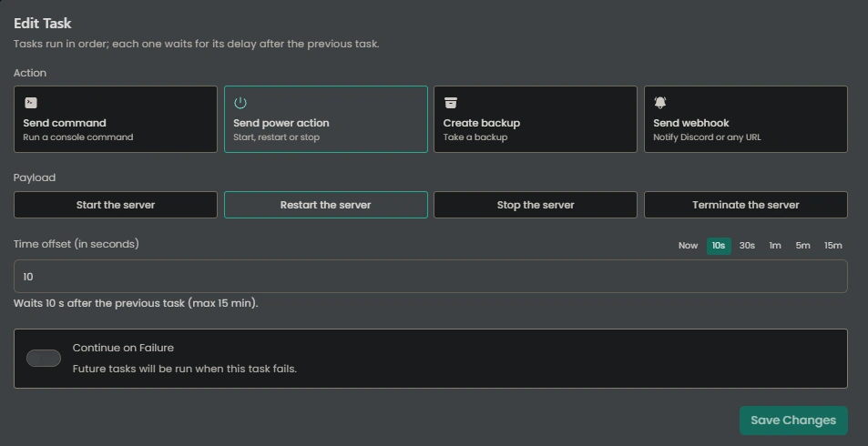The height and width of the screenshot is (446, 868).
Task: Click the 'Action' section label
Action: (30, 73)
